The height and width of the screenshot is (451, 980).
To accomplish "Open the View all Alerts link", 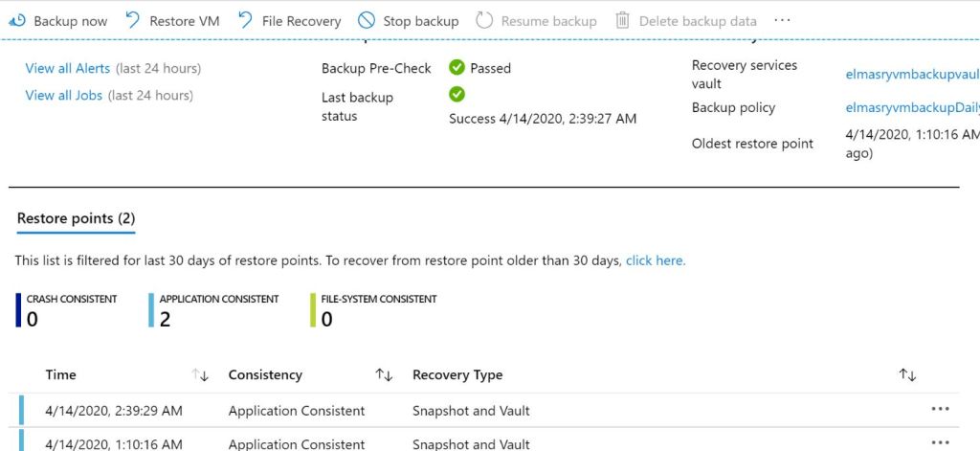I will (67, 68).
